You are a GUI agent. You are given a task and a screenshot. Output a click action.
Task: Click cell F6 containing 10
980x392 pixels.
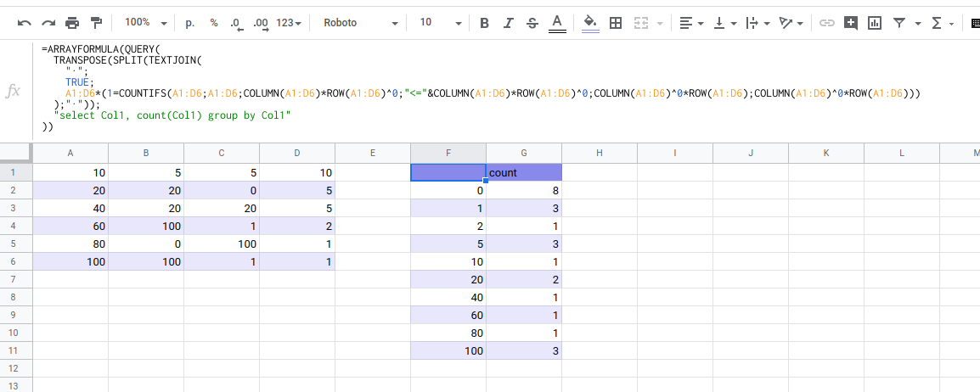coord(448,261)
